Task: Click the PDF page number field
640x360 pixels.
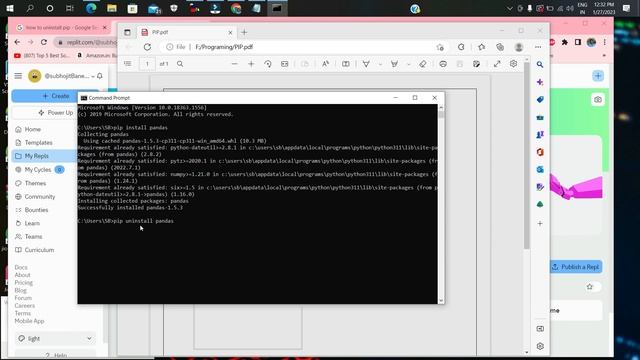Action: [147, 64]
